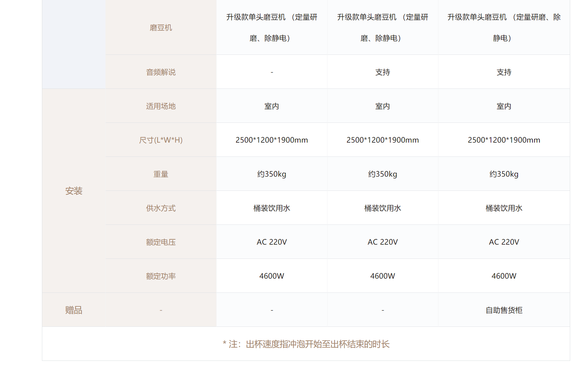This screenshot has width=588, height=376.
Task: Select the dash cell in 音频解说 row
Action: (272, 72)
